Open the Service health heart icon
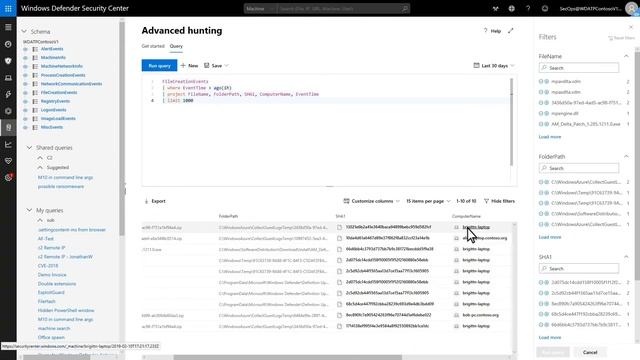Viewport: 640px width, 360px height. click(8, 161)
